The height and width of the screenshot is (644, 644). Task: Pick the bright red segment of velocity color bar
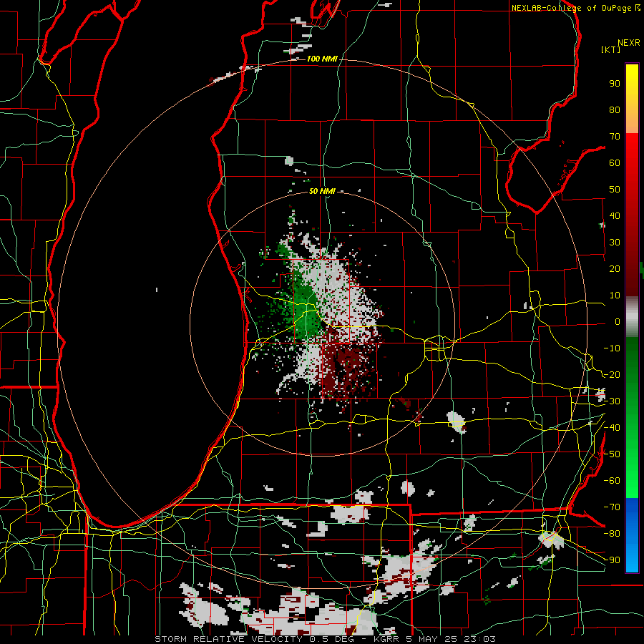(632, 150)
